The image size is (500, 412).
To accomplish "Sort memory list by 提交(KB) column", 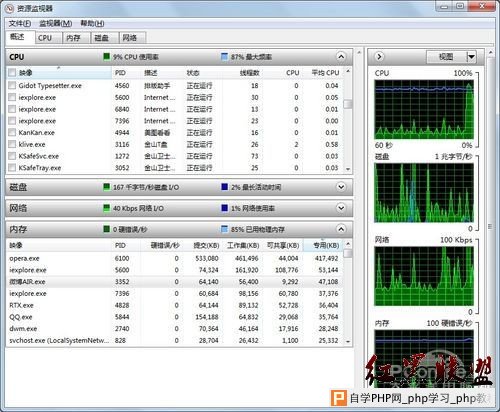I will pos(203,245).
